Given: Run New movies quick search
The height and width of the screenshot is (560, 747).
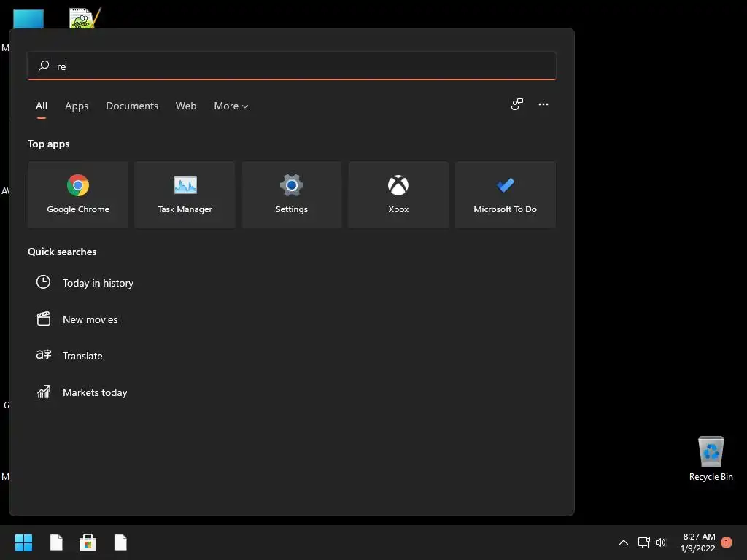Looking at the screenshot, I should (90, 319).
